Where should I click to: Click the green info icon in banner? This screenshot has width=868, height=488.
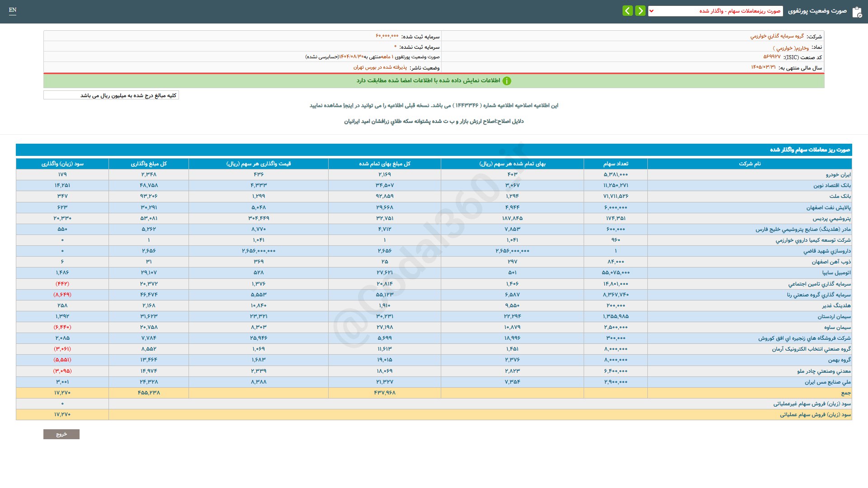point(507,81)
